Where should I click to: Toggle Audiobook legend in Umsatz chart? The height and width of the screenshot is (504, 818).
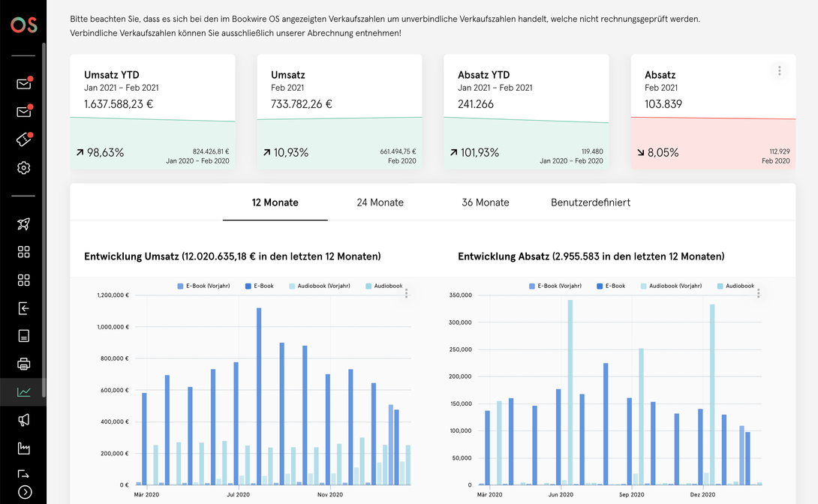click(384, 286)
